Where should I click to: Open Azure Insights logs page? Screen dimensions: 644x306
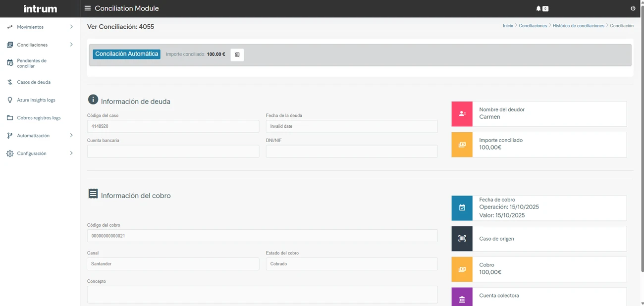pos(36,100)
